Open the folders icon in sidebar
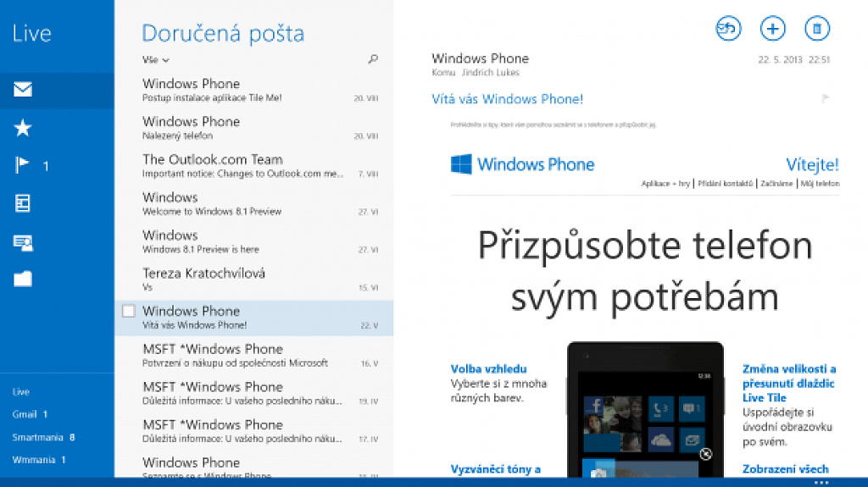 23,279
